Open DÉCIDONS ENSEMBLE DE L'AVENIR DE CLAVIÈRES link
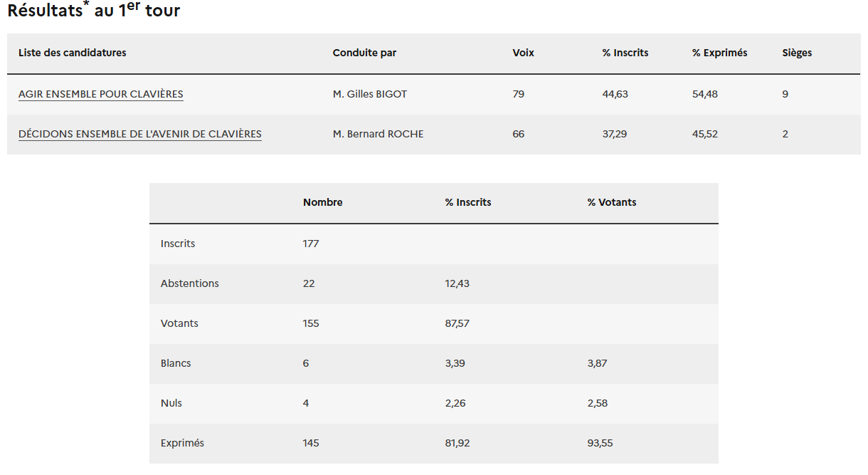 click(140, 134)
